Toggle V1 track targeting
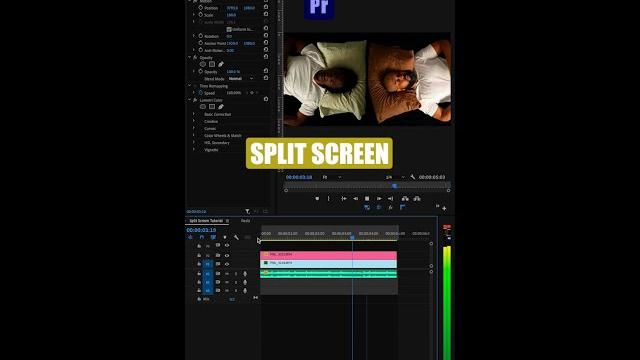This screenshot has width=640, height=360. point(208,264)
